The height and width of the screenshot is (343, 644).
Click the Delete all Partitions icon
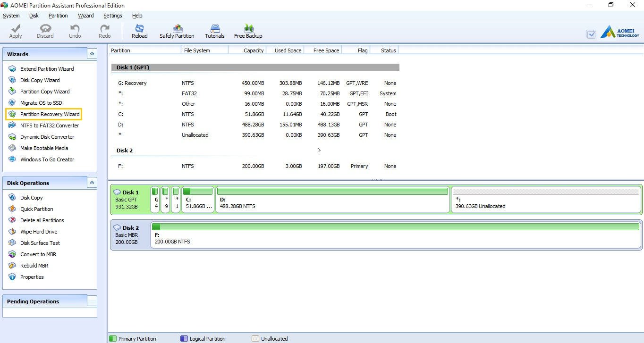point(12,220)
